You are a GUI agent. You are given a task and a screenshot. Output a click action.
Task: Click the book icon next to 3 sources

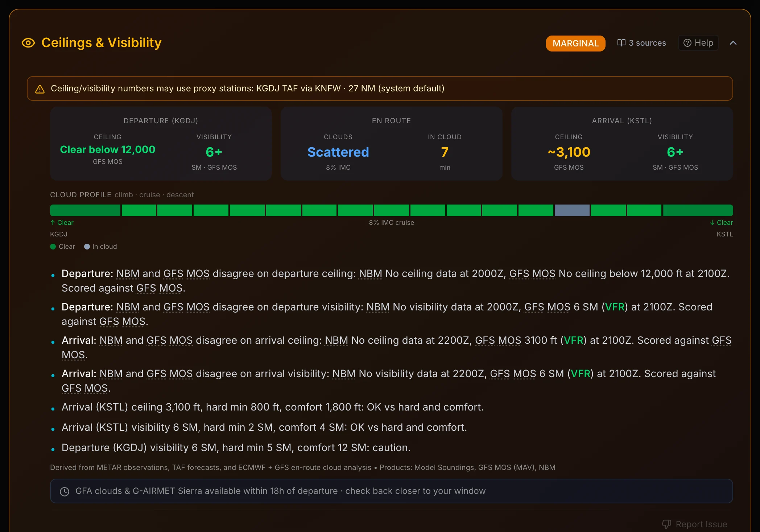point(621,43)
